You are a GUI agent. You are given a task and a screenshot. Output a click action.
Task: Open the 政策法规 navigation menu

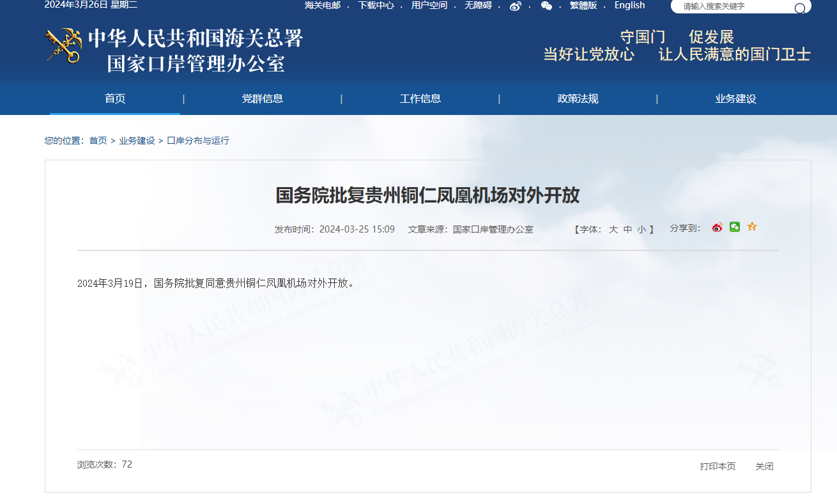click(x=578, y=99)
